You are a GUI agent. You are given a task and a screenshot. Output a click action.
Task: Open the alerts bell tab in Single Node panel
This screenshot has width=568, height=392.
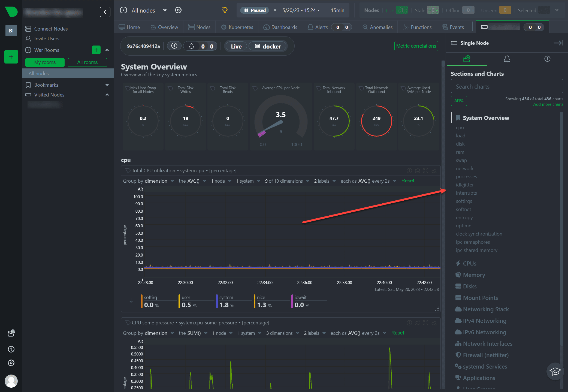coord(507,59)
